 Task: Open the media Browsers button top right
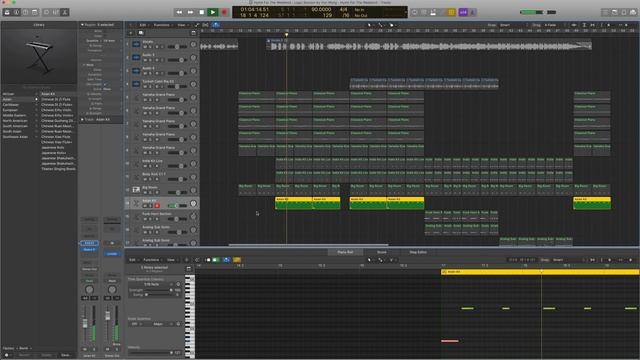coord(633,12)
